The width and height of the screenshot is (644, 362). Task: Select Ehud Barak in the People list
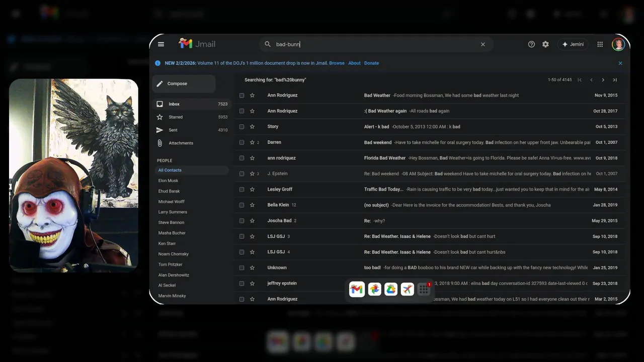[169, 192]
